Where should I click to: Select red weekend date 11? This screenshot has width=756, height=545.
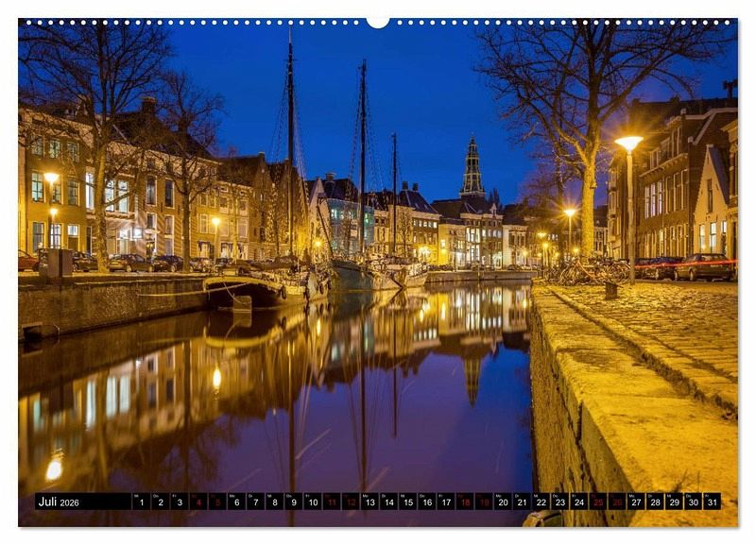[332, 502]
